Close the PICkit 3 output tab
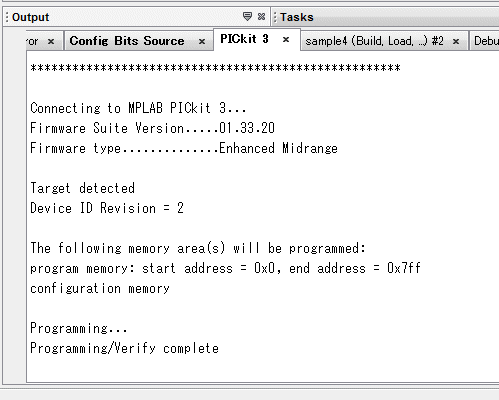The width and height of the screenshot is (499, 400). coord(286,40)
